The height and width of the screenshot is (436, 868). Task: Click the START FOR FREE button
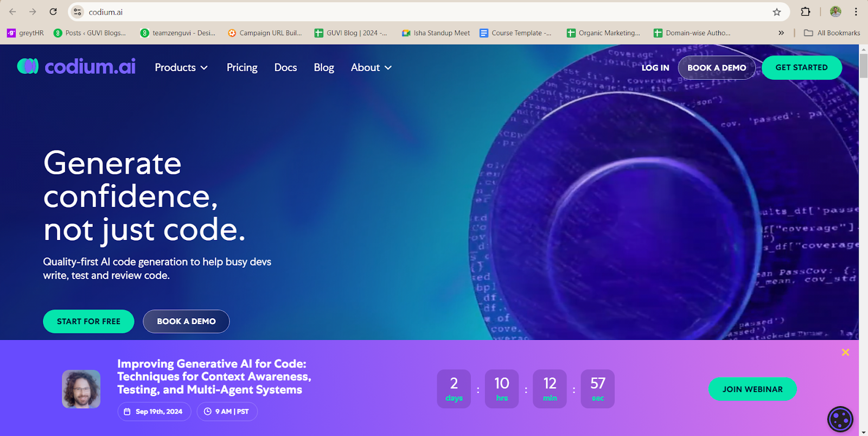[x=88, y=321]
